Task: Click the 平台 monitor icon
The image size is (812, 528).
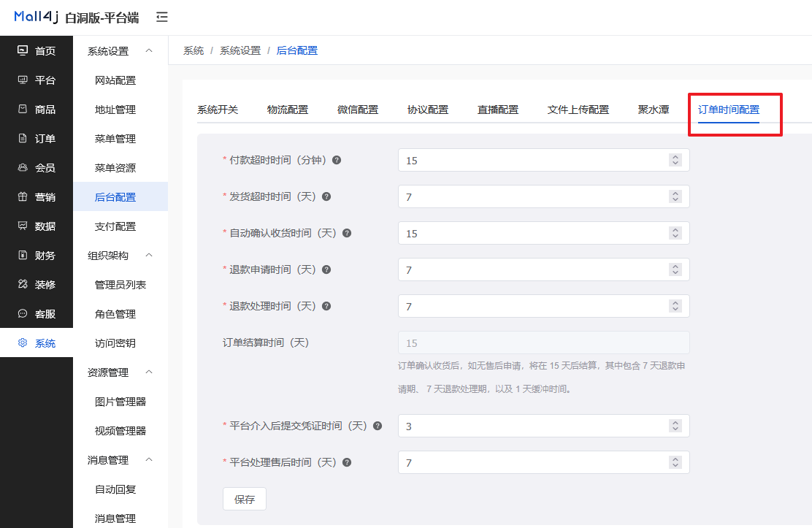Action: click(22, 80)
